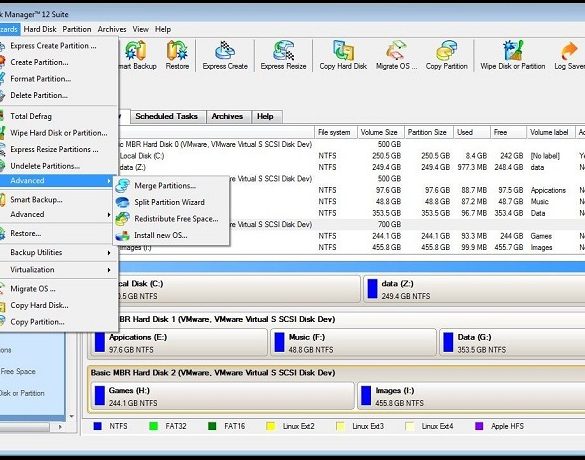Open the Partition menu
This screenshot has height=460, width=585.
(77, 29)
